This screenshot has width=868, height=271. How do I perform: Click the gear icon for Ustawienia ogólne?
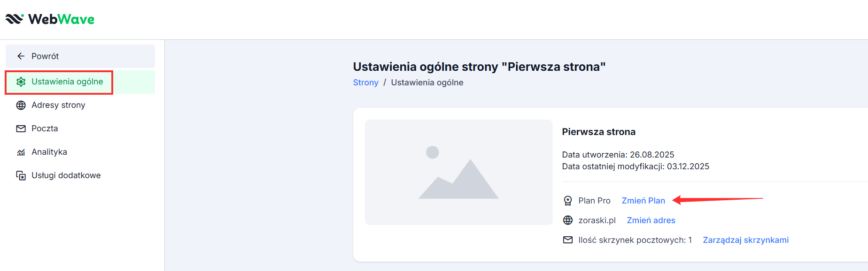(21, 82)
